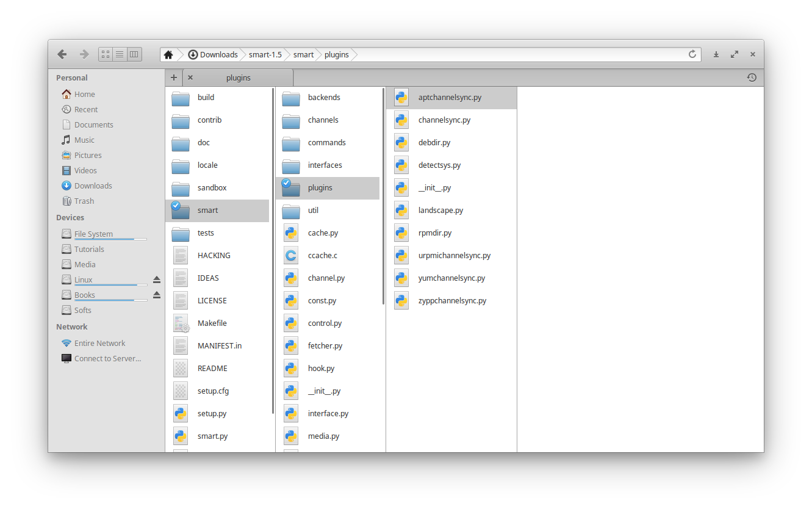The height and width of the screenshot is (509, 812).
Task: Click the back navigation arrow
Action: coord(62,54)
